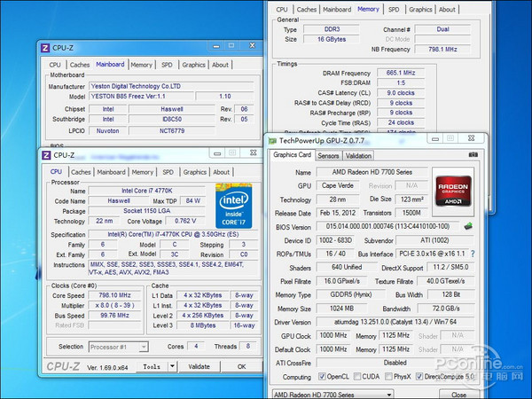Click the GPU-Z BIOS save chip icon
The height and width of the screenshot is (399, 532).
(467, 225)
